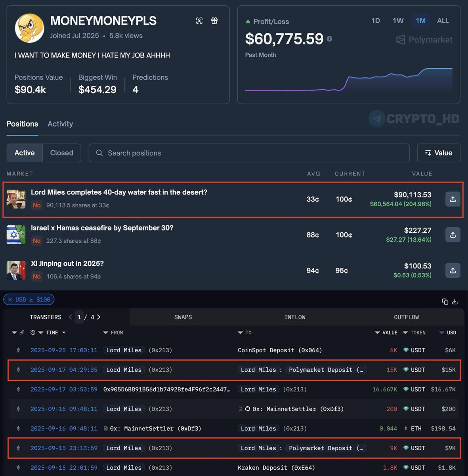468x476 pixels.
Task: Select the ALL profit/loss range
Action: tap(443, 21)
